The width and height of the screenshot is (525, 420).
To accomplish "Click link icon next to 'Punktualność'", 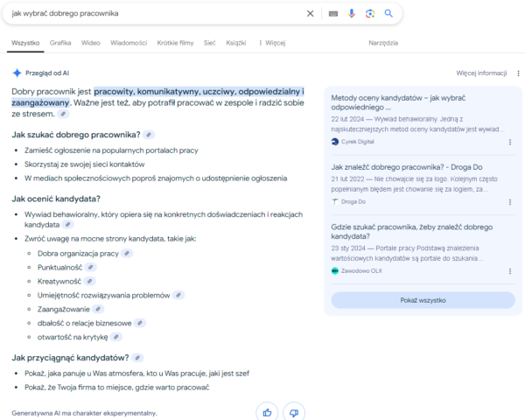I will pos(90,267).
